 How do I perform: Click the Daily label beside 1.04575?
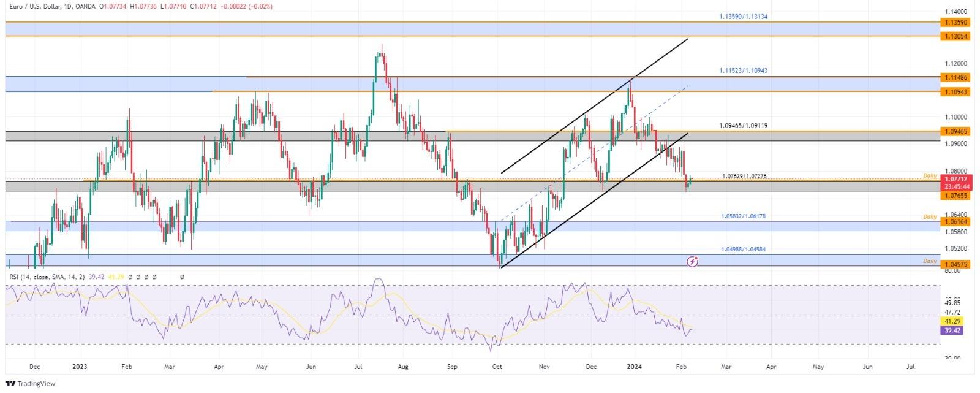click(930, 261)
